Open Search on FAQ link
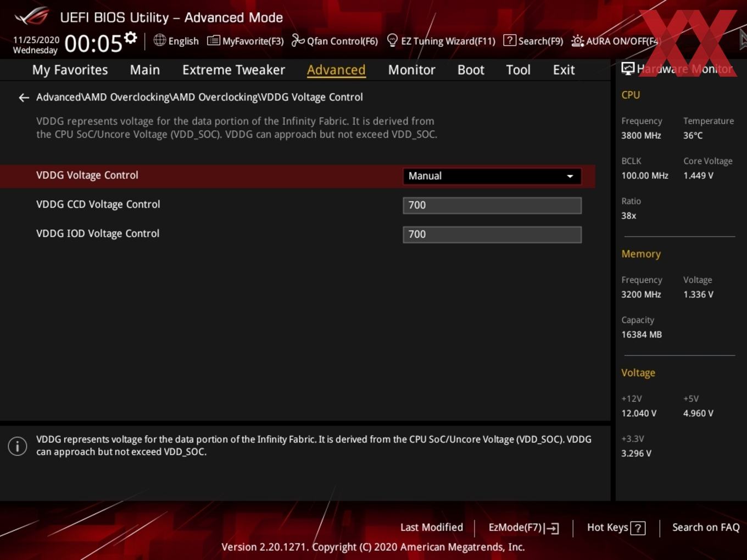The width and height of the screenshot is (747, 560). tap(706, 527)
